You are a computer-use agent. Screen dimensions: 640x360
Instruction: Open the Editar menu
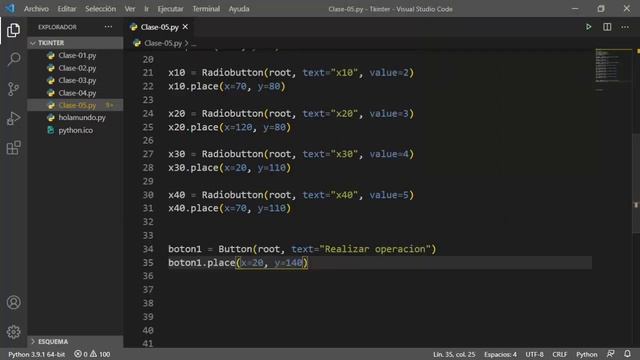point(67,9)
